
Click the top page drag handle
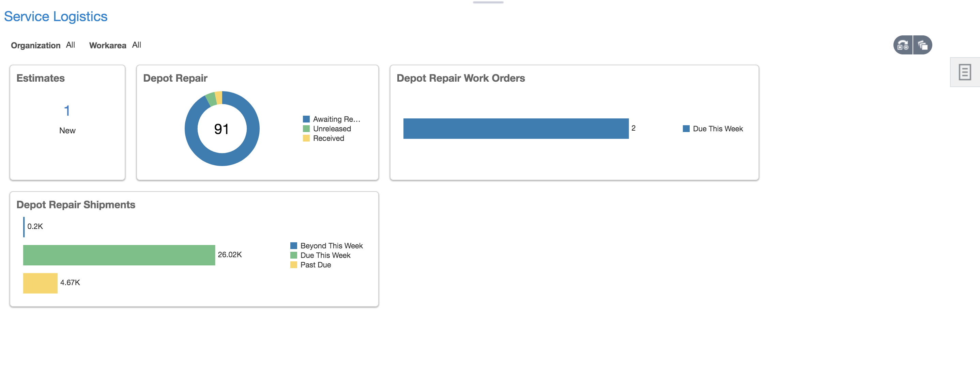click(488, 2)
